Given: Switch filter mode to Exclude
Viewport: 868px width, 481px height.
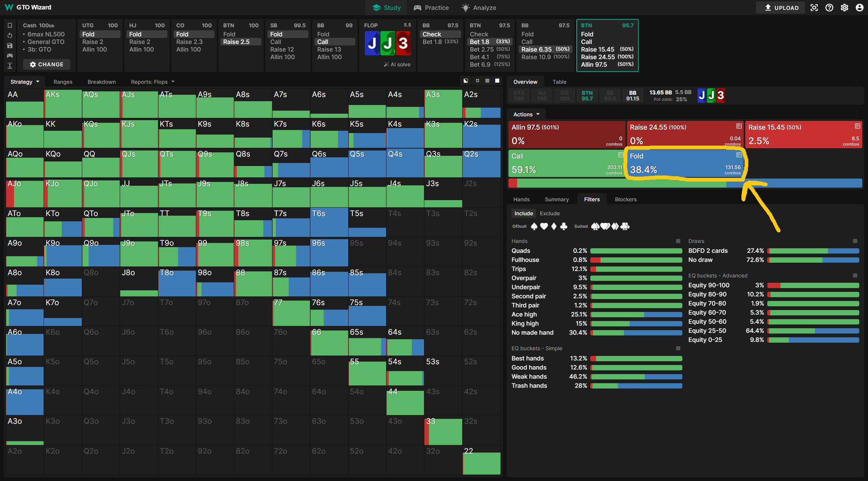Looking at the screenshot, I should click(x=549, y=213).
